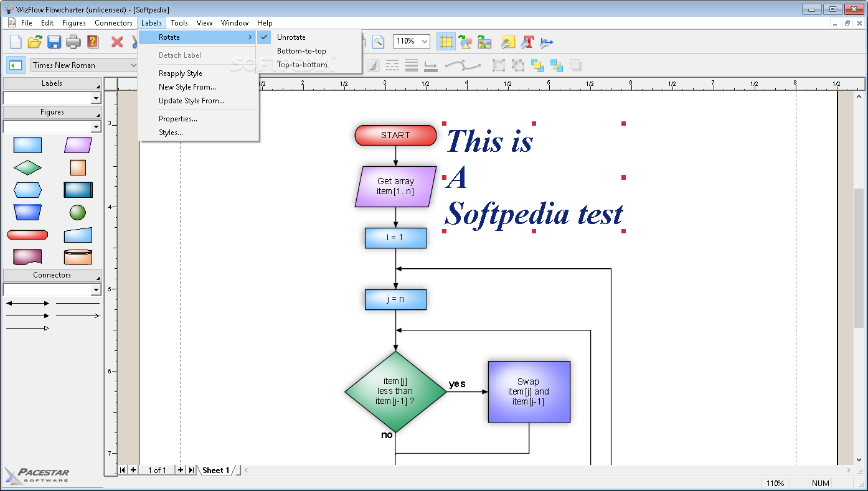Select the maroon document figure
This screenshot has height=491, width=868.
tap(27, 257)
